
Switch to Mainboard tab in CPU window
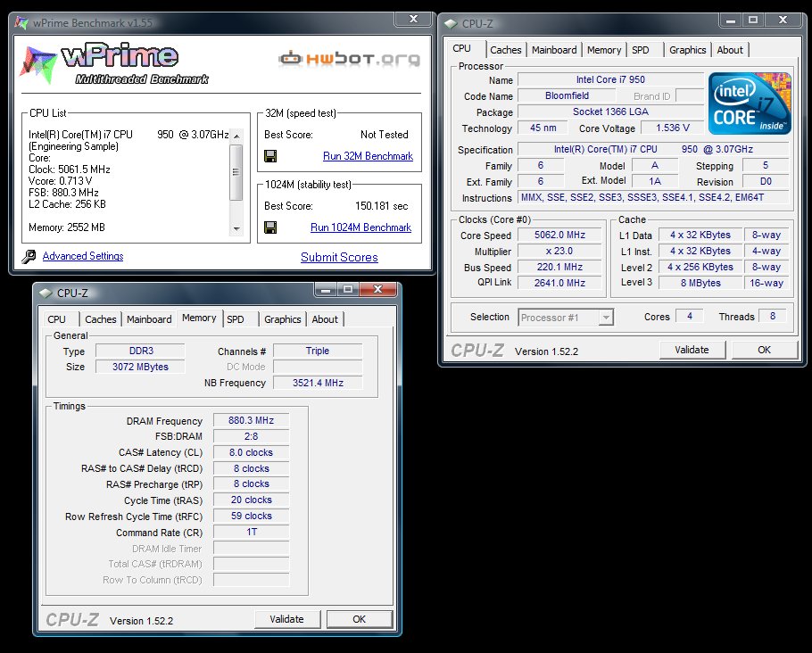pyautogui.click(x=554, y=50)
